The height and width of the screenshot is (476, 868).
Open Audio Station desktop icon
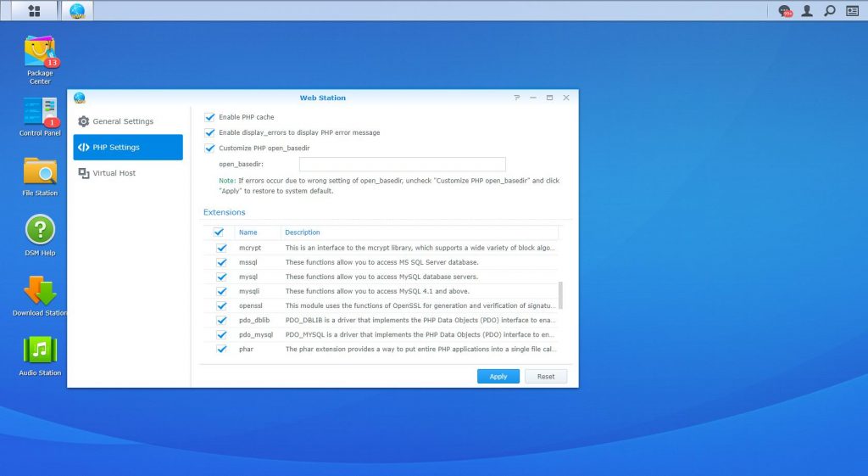[x=40, y=356]
